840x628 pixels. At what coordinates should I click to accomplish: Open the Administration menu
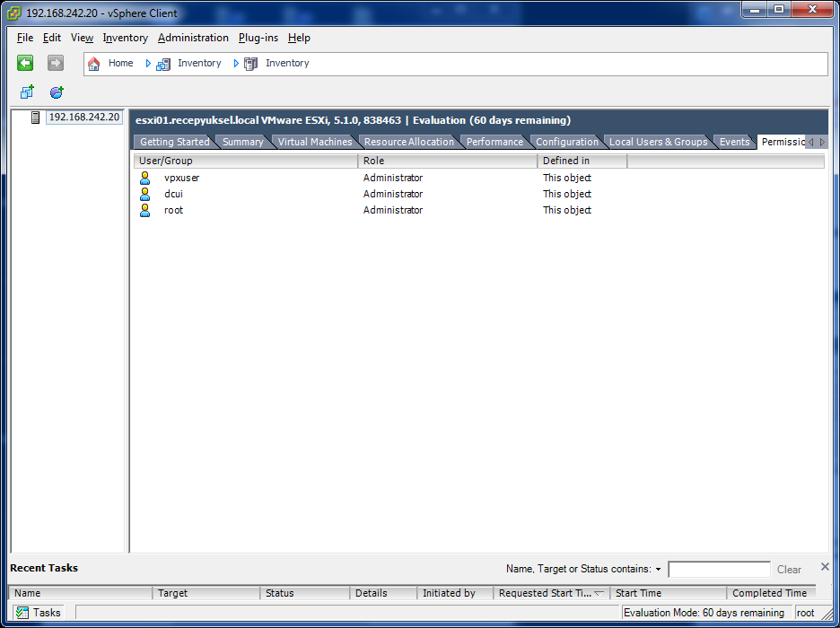tap(193, 38)
